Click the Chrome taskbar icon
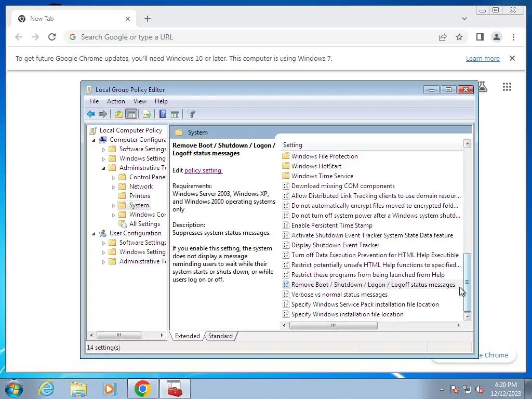The width and height of the screenshot is (532, 399). [x=142, y=389]
